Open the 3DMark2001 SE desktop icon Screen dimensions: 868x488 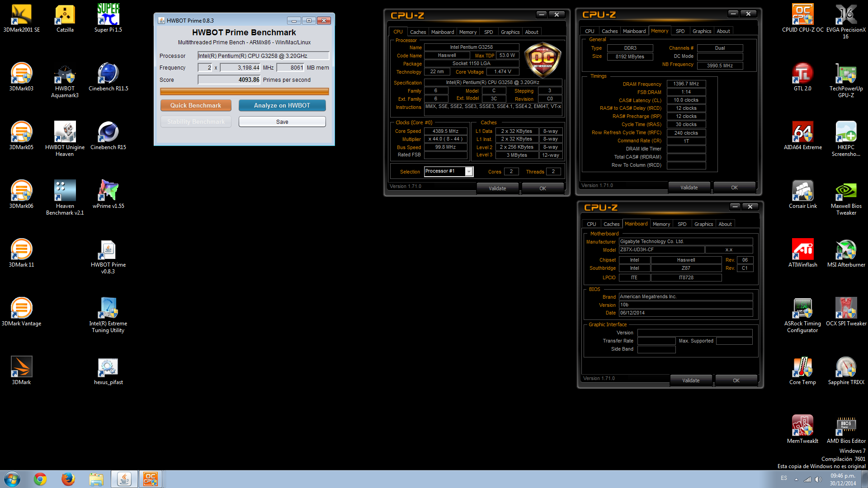(x=21, y=18)
